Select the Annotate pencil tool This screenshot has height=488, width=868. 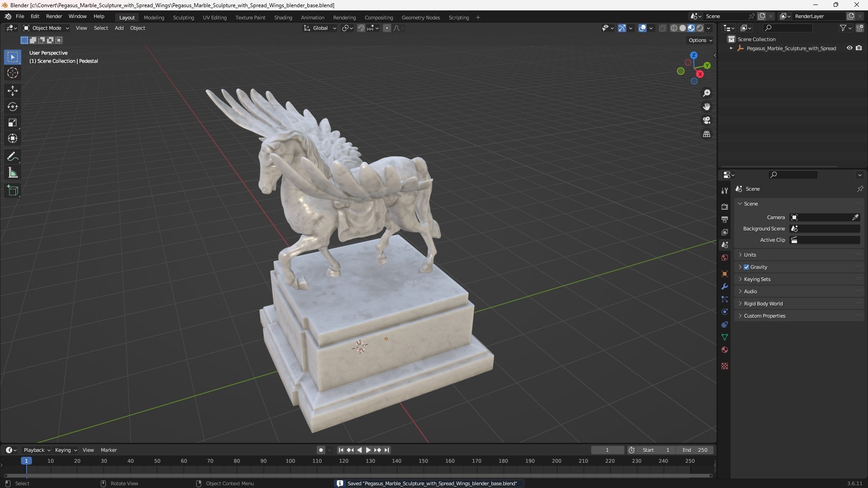(13, 157)
